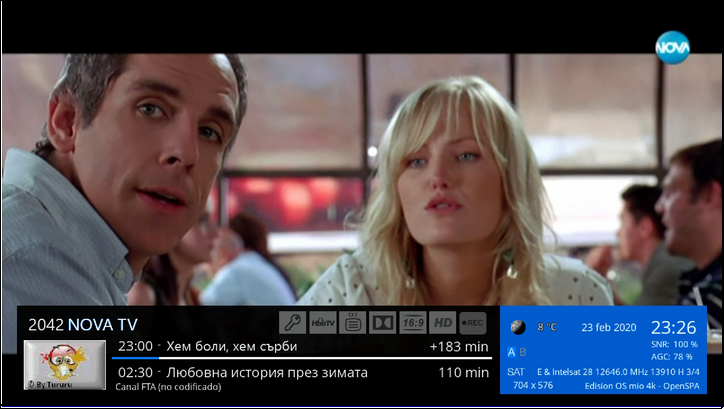
Task: Click Canal FTA (no codificado) text
Action: coord(168,387)
